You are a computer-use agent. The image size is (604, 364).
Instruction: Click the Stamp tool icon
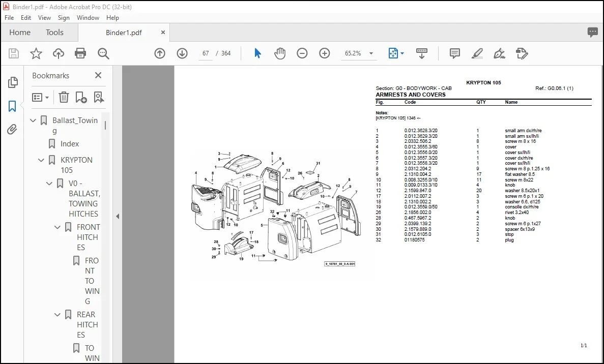tap(522, 53)
